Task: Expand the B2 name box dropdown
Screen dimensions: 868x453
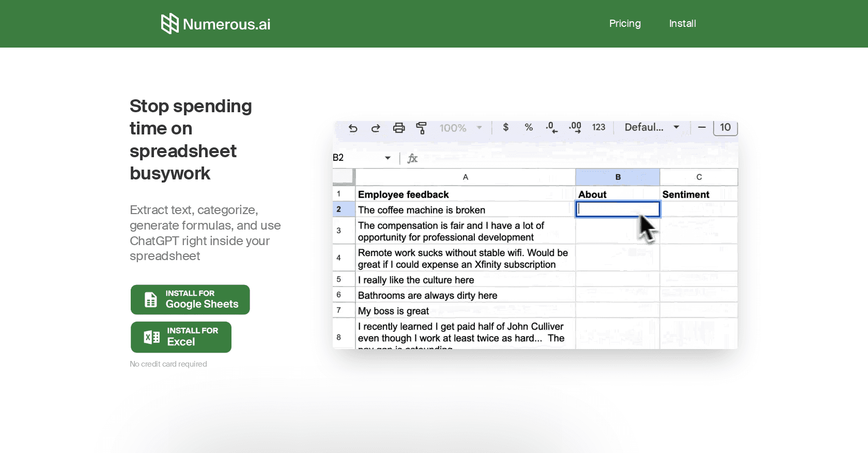Action: [x=388, y=158]
